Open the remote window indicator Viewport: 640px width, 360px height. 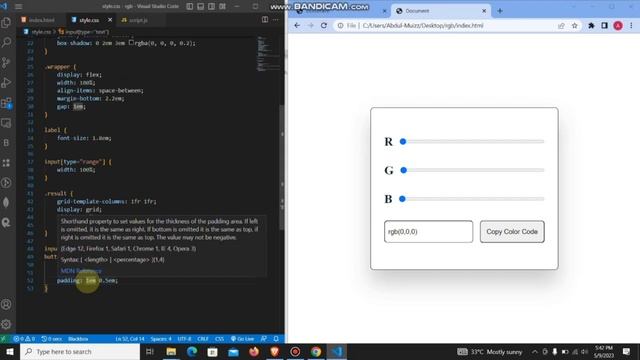[3, 339]
